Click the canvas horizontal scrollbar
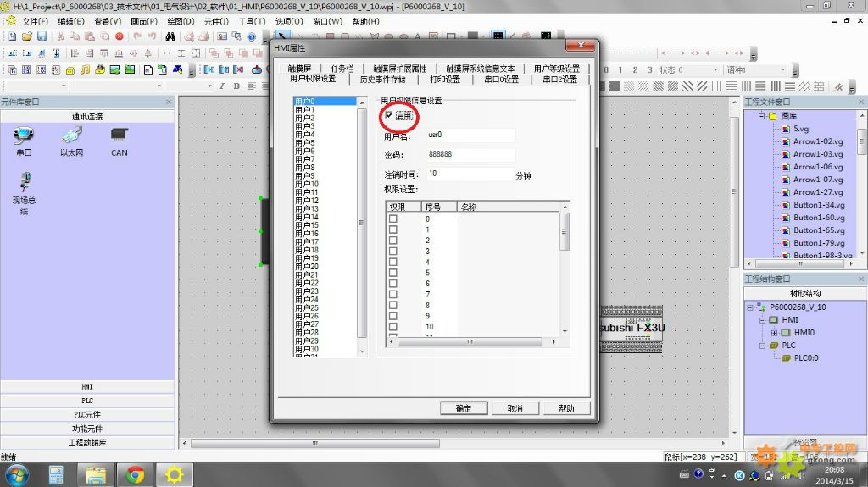This screenshot has height=487, width=868. (315, 443)
